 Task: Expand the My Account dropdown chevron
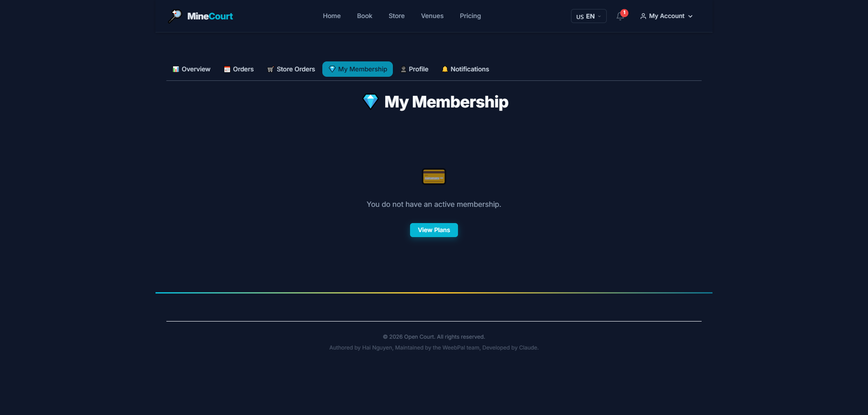pyautogui.click(x=690, y=16)
